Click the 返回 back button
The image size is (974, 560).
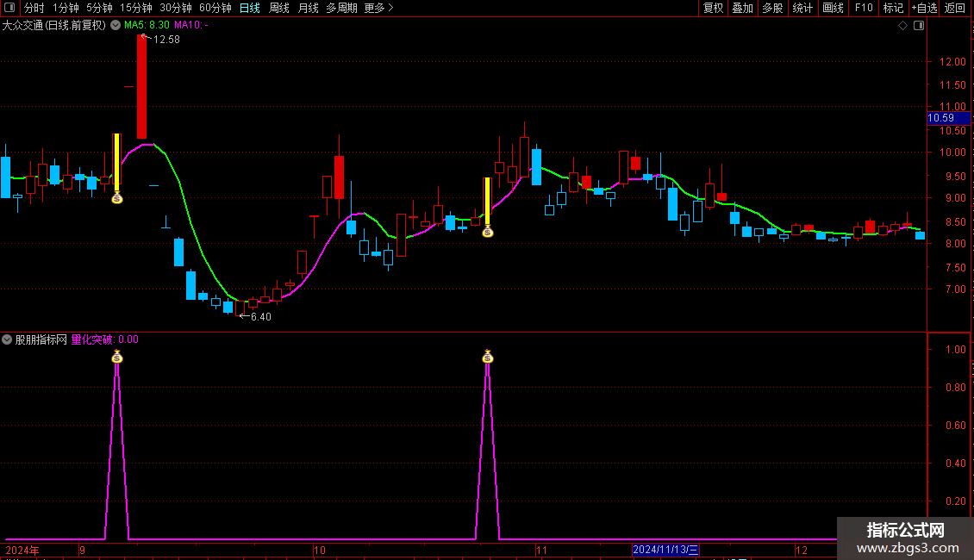point(955,8)
